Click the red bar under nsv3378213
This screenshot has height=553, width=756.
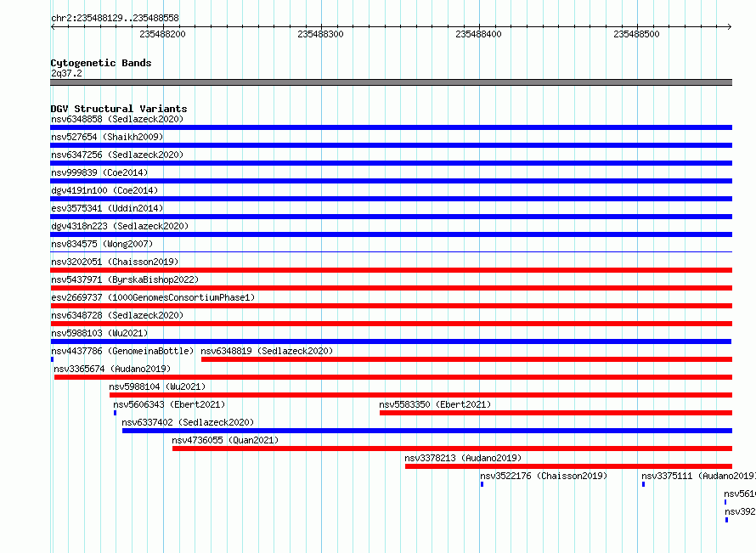coord(568,466)
